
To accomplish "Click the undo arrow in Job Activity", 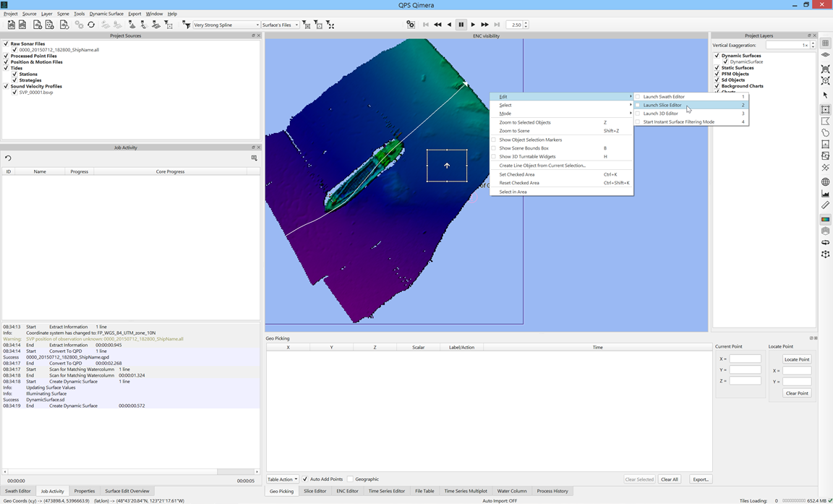I will [x=8, y=158].
